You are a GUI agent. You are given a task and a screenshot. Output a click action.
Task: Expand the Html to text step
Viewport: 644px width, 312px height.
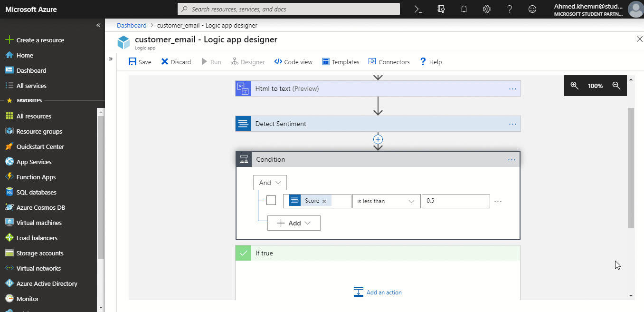click(x=378, y=88)
